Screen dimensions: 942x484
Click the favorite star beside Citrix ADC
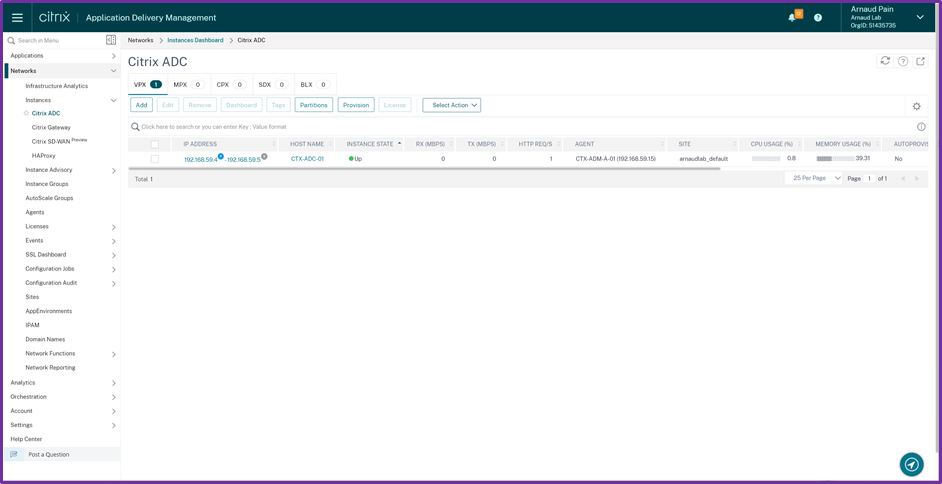coord(26,113)
